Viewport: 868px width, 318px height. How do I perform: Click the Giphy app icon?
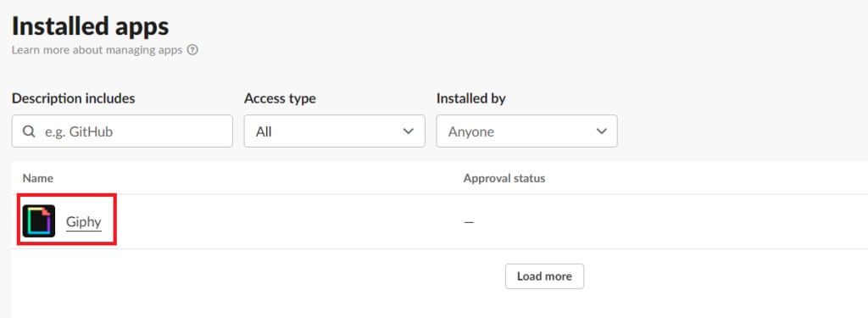[39, 221]
